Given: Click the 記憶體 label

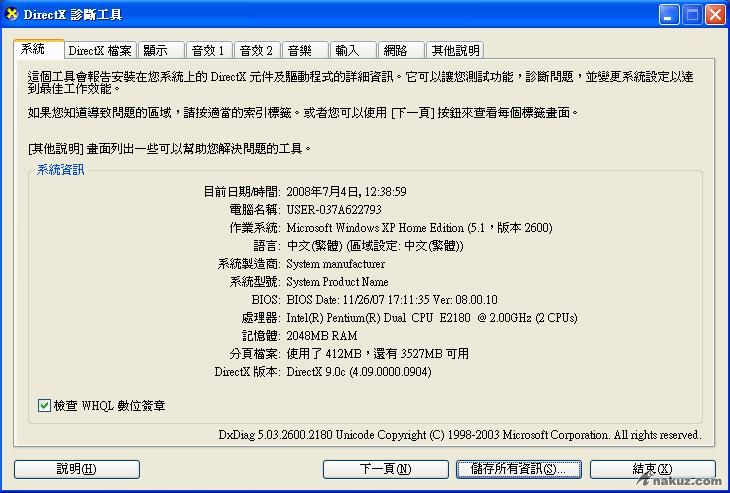Looking at the screenshot, I should pyautogui.click(x=261, y=336).
